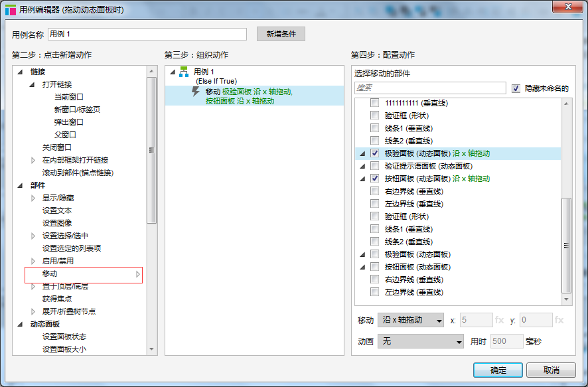This screenshot has width=588, height=387.
Task: Confirm with the 确定 button
Action: pos(498,370)
